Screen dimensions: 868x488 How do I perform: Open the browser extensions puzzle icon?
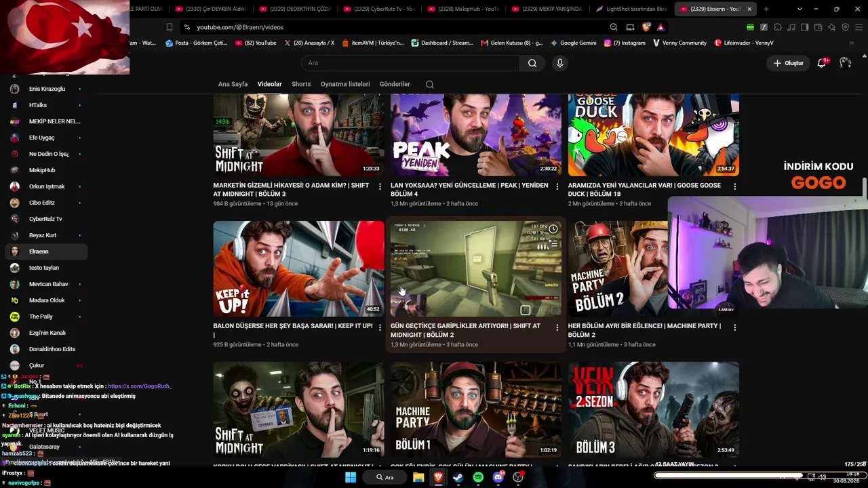(x=777, y=27)
